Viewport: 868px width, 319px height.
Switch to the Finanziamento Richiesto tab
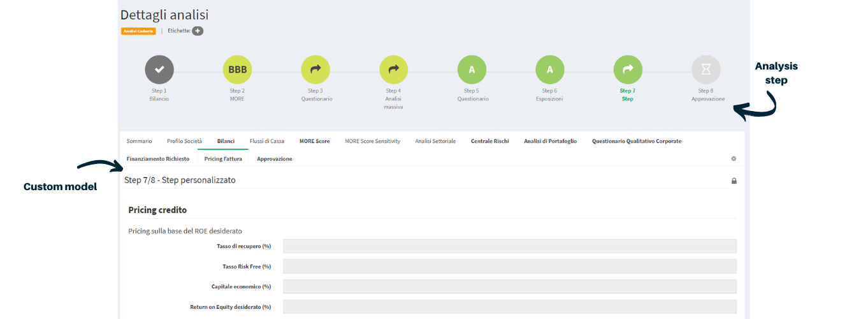click(x=158, y=159)
